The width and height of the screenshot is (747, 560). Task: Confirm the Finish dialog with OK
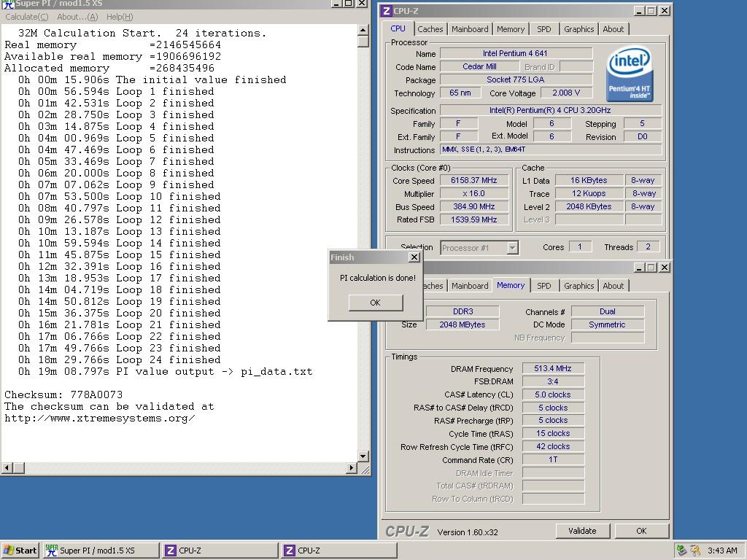coord(376,303)
